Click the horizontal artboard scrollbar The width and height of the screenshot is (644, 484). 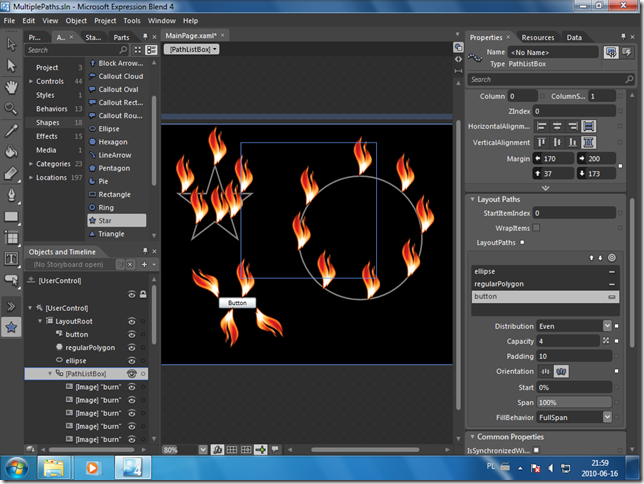pos(365,449)
